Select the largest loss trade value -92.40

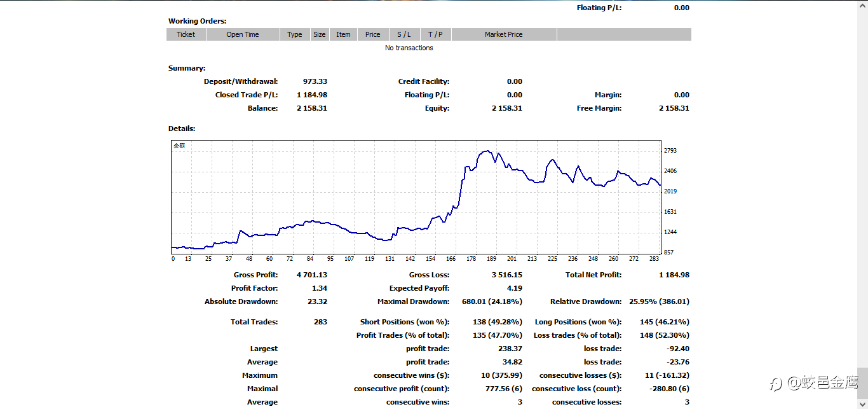677,349
